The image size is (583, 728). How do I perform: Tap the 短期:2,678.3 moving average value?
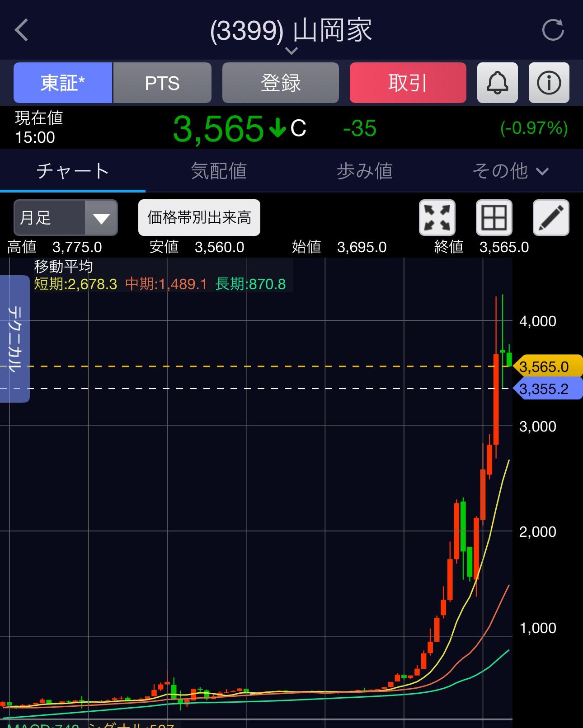pyautogui.click(x=75, y=284)
